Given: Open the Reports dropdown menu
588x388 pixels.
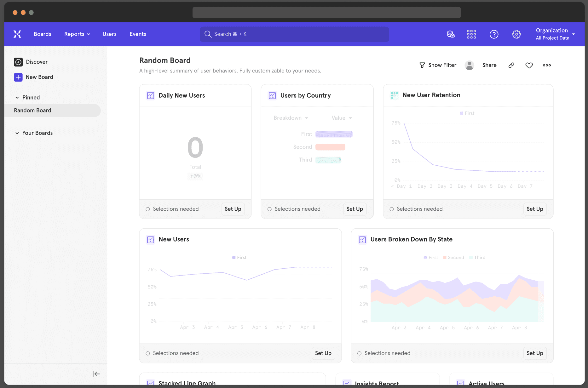Looking at the screenshot, I should (77, 34).
